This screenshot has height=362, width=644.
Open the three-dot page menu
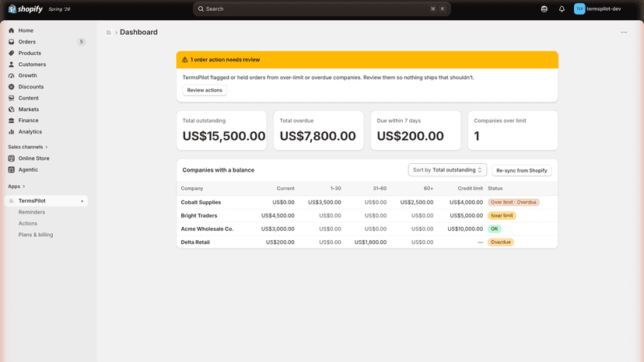coord(624,32)
